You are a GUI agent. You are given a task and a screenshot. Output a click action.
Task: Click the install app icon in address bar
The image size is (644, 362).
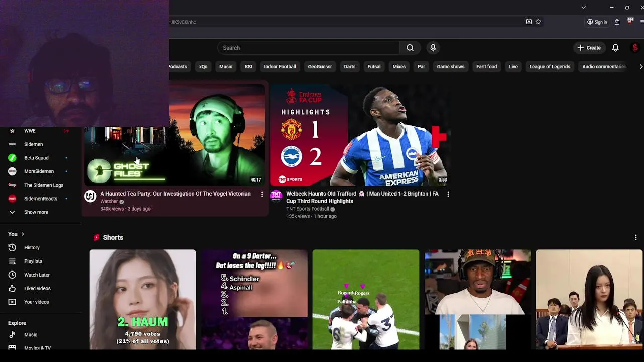(529, 22)
